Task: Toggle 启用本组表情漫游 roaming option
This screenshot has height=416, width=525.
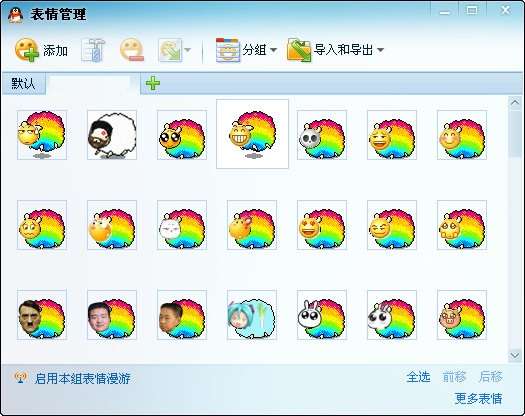Action: 82,378
